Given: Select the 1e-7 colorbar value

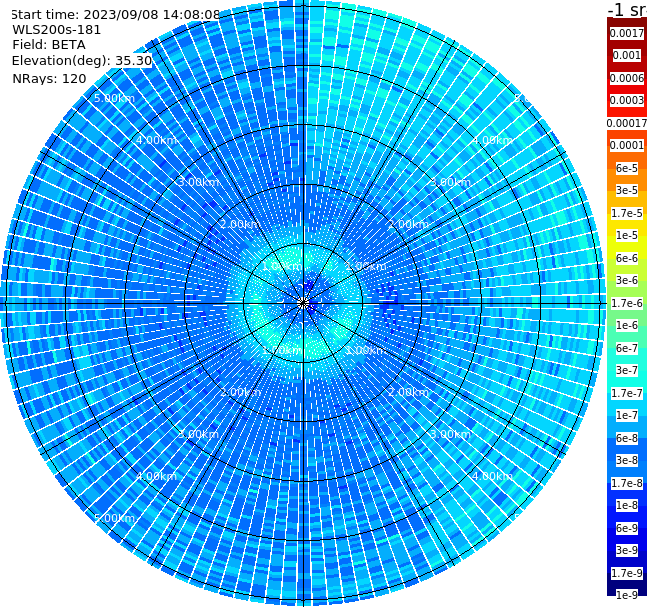Looking at the screenshot, I should click(x=627, y=415).
